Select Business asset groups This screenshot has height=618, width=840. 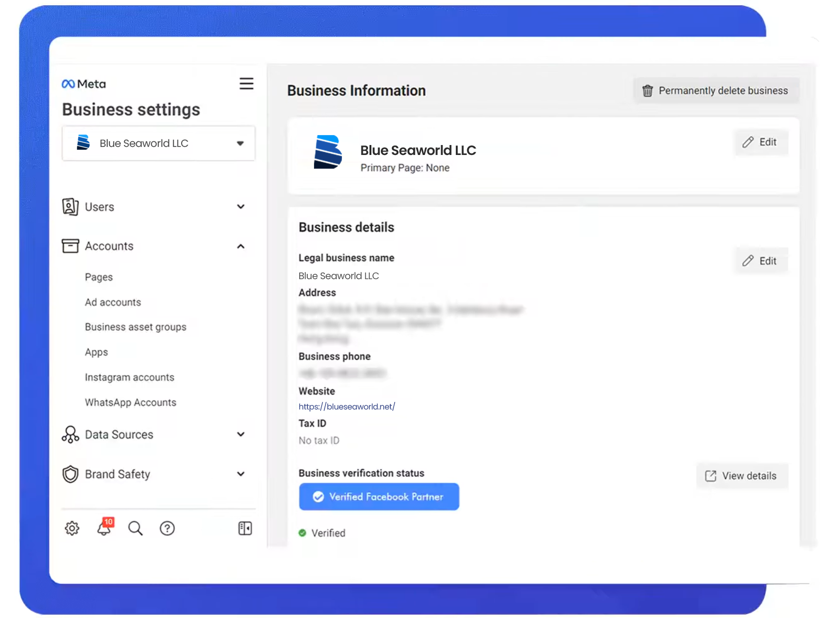pos(136,327)
